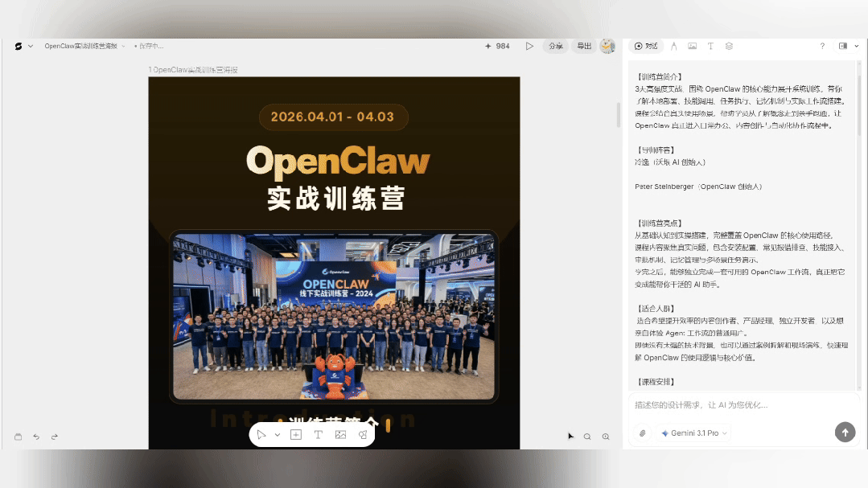Open the image insert tool

(341, 434)
